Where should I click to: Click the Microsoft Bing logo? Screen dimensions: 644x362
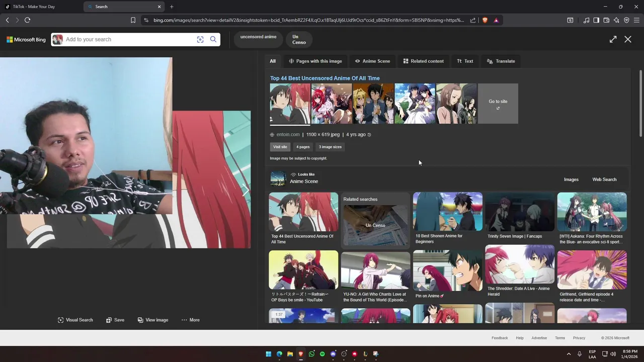26,40
